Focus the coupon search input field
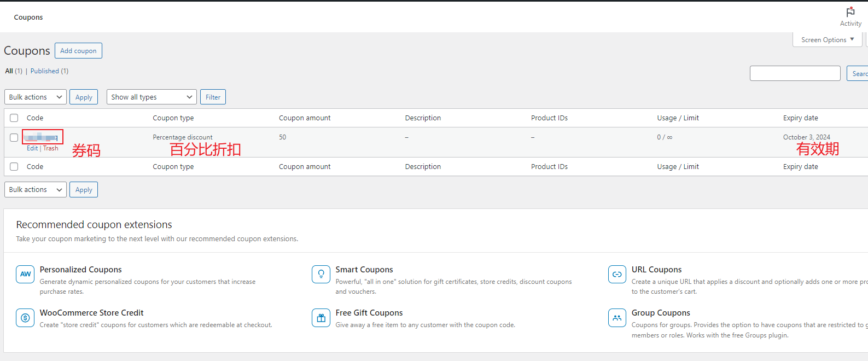This screenshot has width=868, height=361. click(x=795, y=73)
